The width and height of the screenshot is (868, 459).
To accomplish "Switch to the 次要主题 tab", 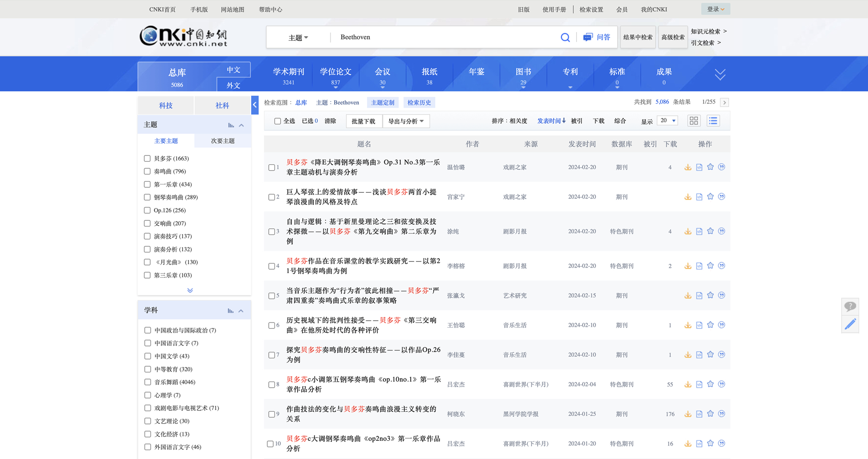I will [222, 141].
